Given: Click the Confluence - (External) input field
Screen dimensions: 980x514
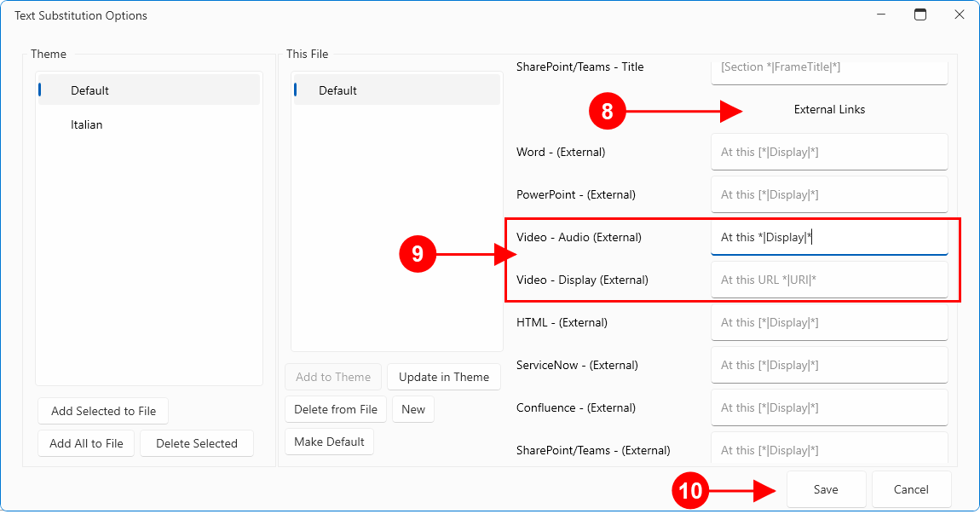Looking at the screenshot, I should (828, 407).
